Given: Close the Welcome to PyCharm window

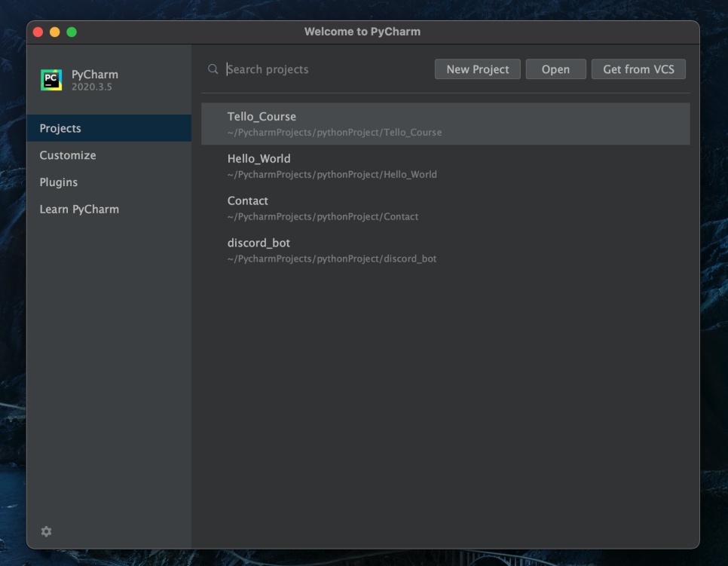Looking at the screenshot, I should [38, 32].
